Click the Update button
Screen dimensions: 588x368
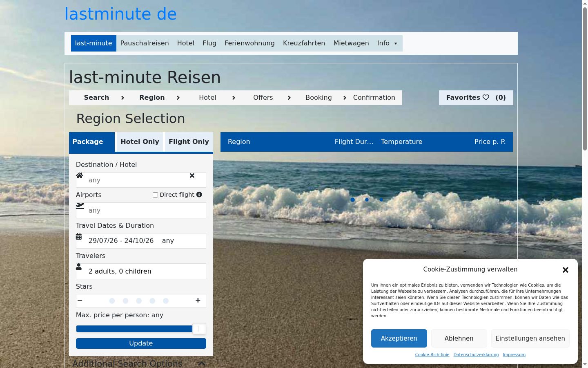click(141, 343)
